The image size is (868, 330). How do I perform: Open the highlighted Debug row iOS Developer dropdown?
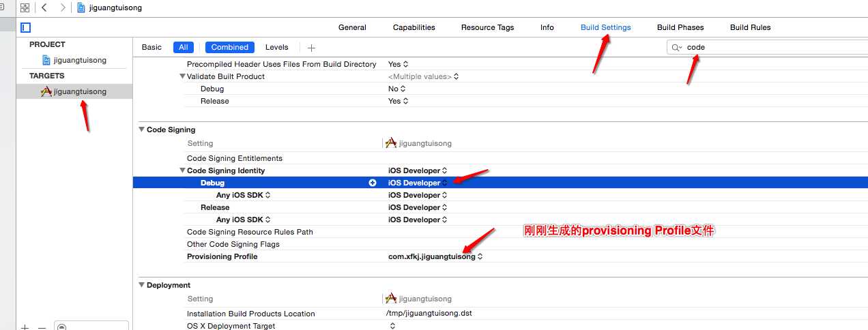coord(418,183)
